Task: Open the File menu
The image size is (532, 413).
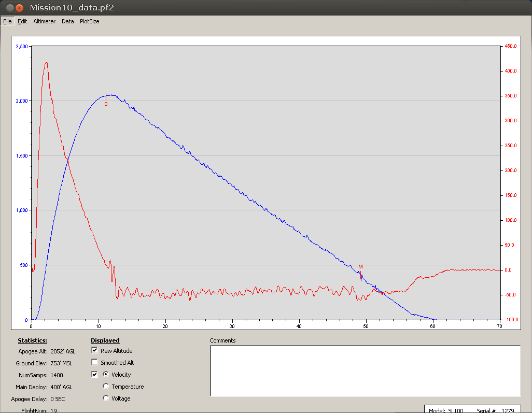Action: click(x=7, y=21)
